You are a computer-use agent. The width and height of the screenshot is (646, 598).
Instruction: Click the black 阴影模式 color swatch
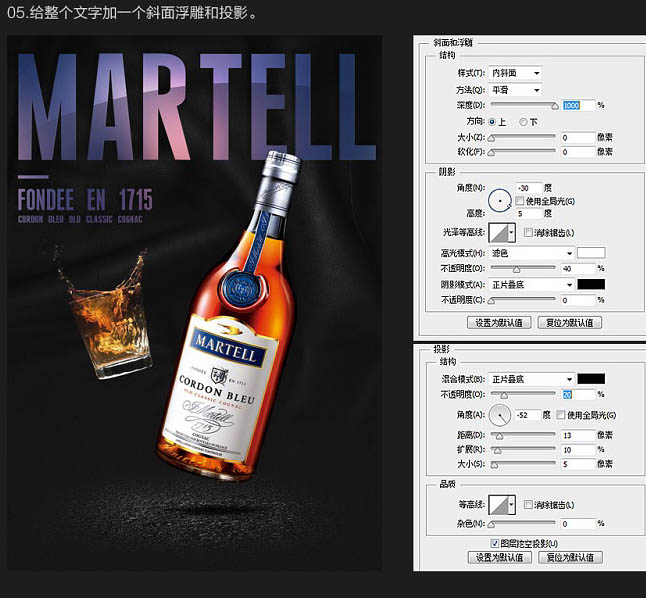click(x=591, y=284)
